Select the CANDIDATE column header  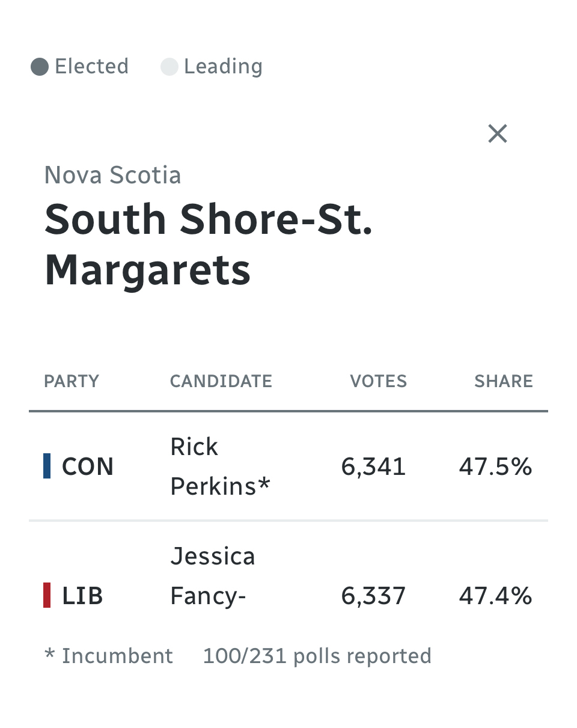[x=221, y=381]
